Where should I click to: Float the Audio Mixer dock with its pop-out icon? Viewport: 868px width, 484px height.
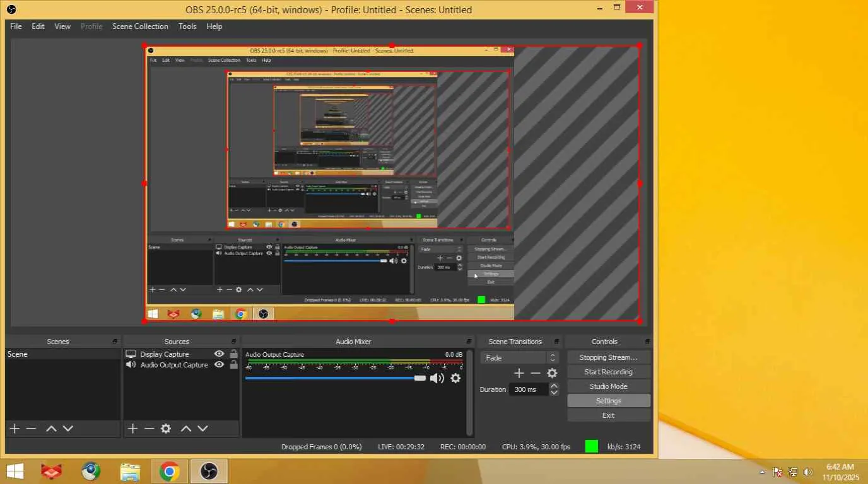point(469,342)
